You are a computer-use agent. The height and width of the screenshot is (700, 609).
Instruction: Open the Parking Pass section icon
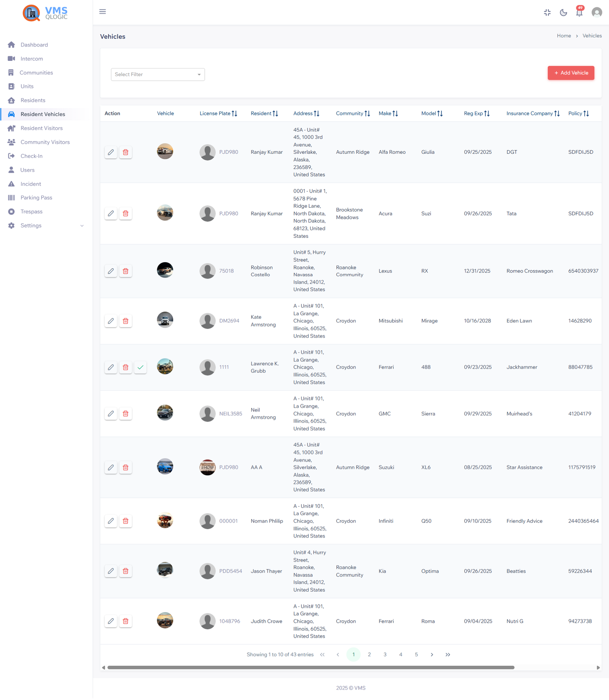point(11,197)
